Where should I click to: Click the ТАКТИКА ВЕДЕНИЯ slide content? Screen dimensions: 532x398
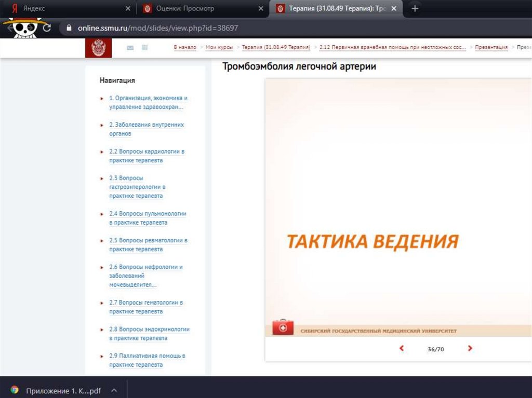click(373, 241)
